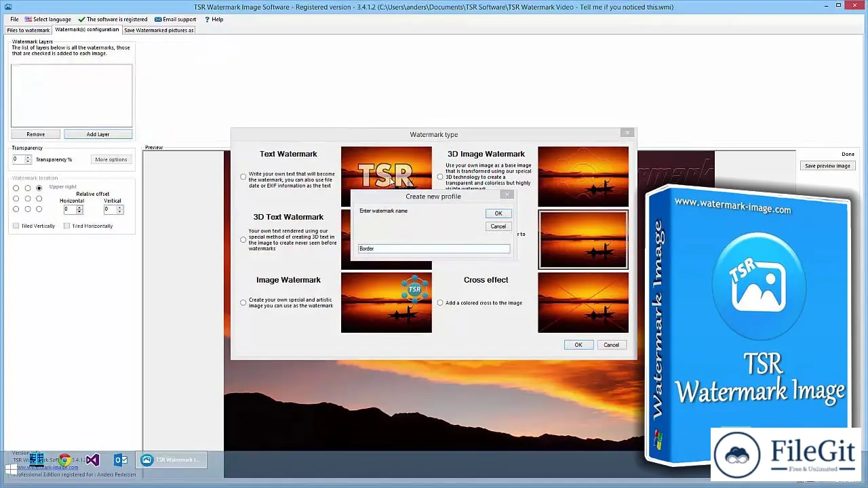This screenshot has width=868, height=488.
Task: Switch to Files to watermark tab
Action: 28,30
